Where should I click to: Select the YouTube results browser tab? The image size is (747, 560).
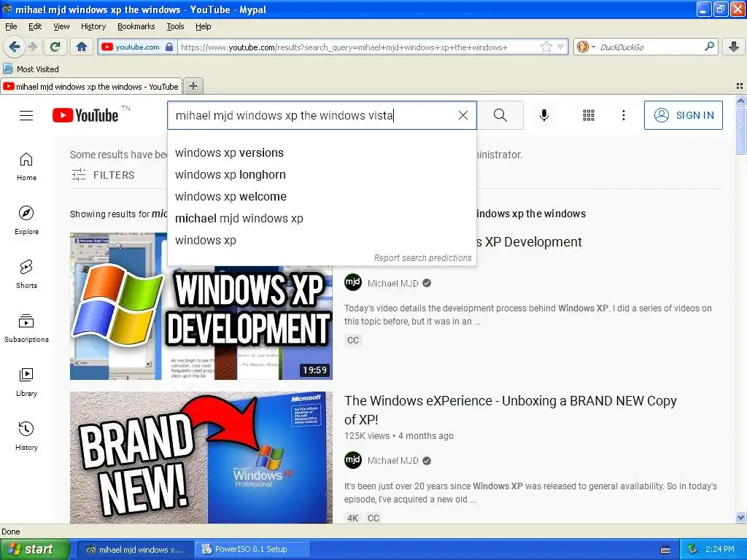[91, 87]
